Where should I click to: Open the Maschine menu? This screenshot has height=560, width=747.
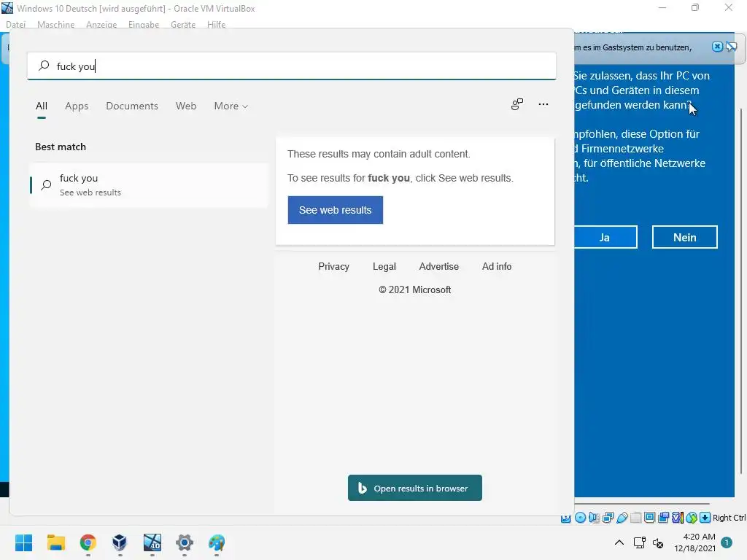click(x=55, y=24)
